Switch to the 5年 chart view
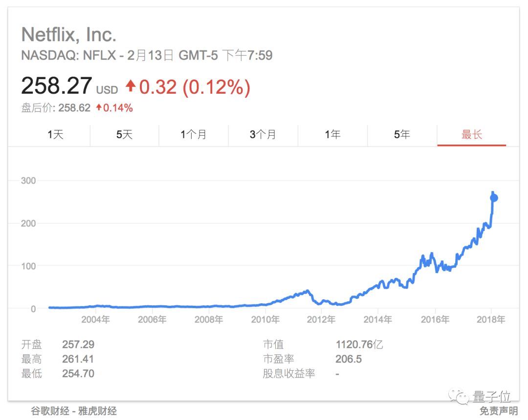Image resolution: width=528 pixels, height=420 pixels. pyautogui.click(x=402, y=135)
